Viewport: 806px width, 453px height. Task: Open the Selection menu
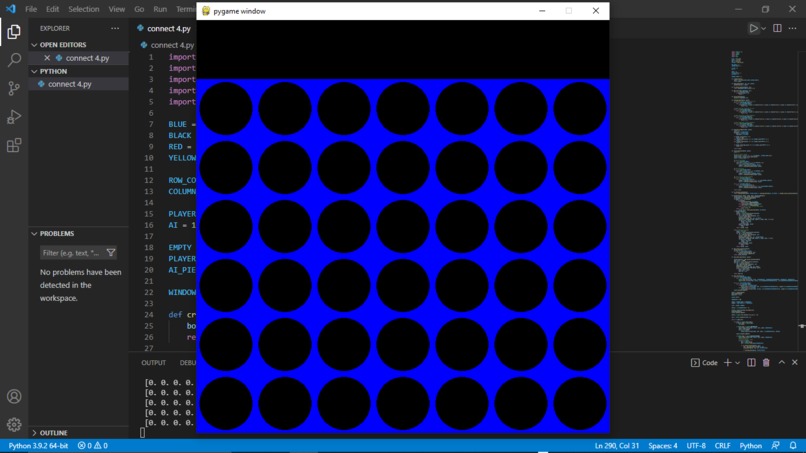tap(83, 9)
